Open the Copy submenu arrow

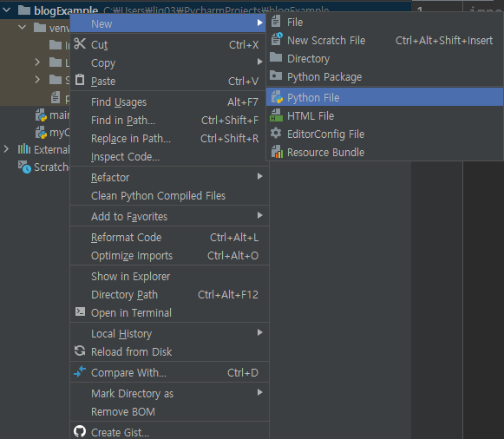point(259,62)
